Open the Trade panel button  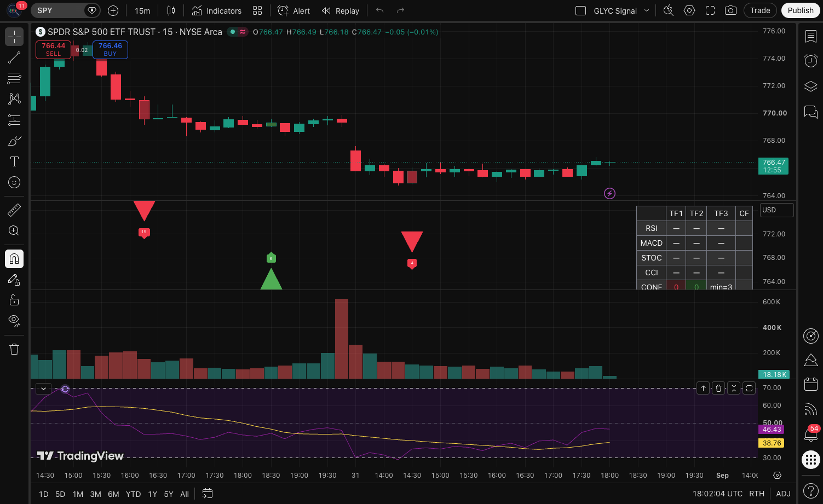pos(760,10)
